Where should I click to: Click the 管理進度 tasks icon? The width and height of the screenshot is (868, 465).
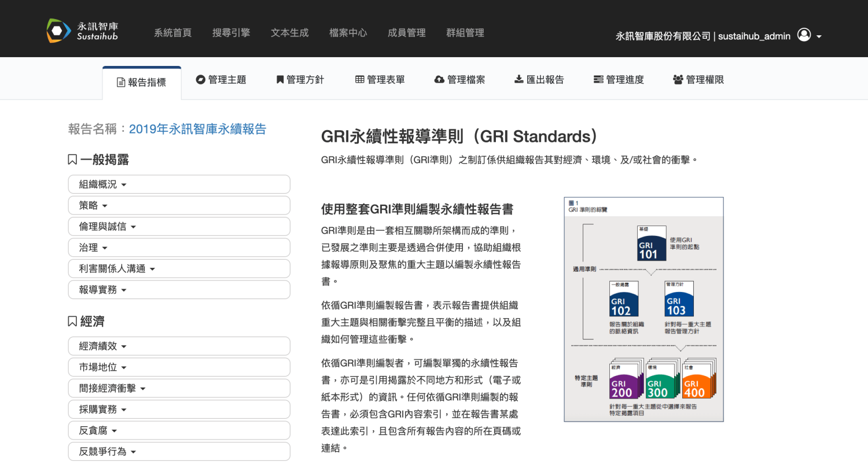click(x=598, y=80)
